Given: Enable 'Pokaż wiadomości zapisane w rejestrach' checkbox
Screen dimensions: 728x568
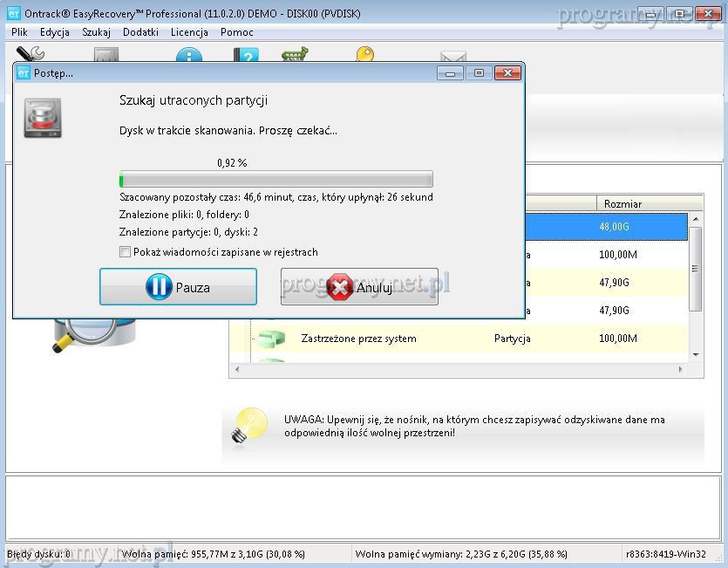Looking at the screenshot, I should pyautogui.click(x=125, y=252).
